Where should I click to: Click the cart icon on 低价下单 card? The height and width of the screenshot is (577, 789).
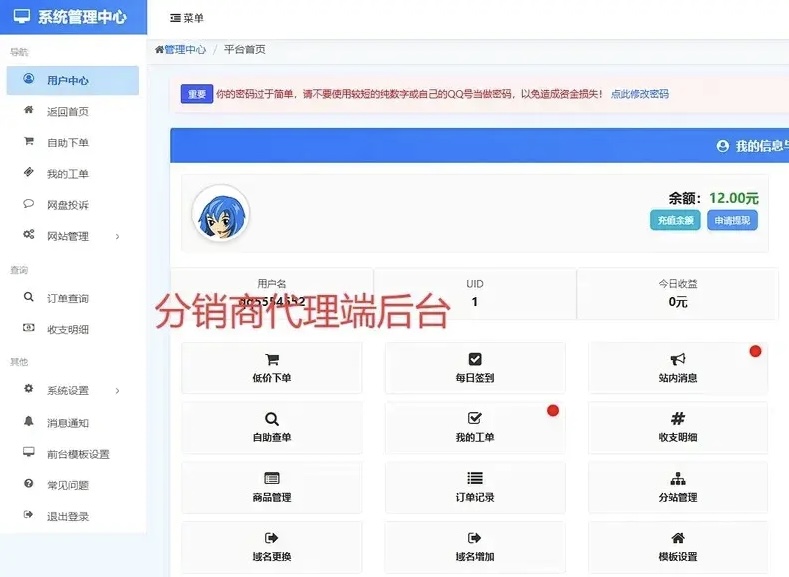(x=272, y=359)
